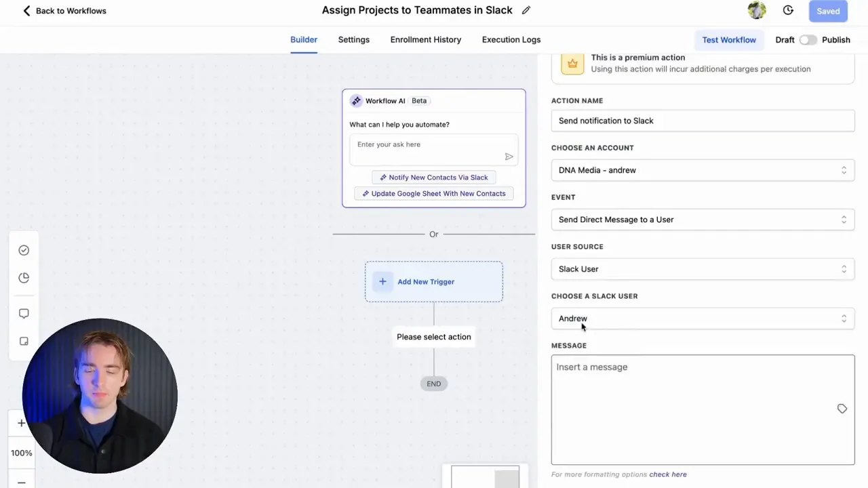Open the user avatar in the top bar
The width and height of the screenshot is (868, 488).
757,10
